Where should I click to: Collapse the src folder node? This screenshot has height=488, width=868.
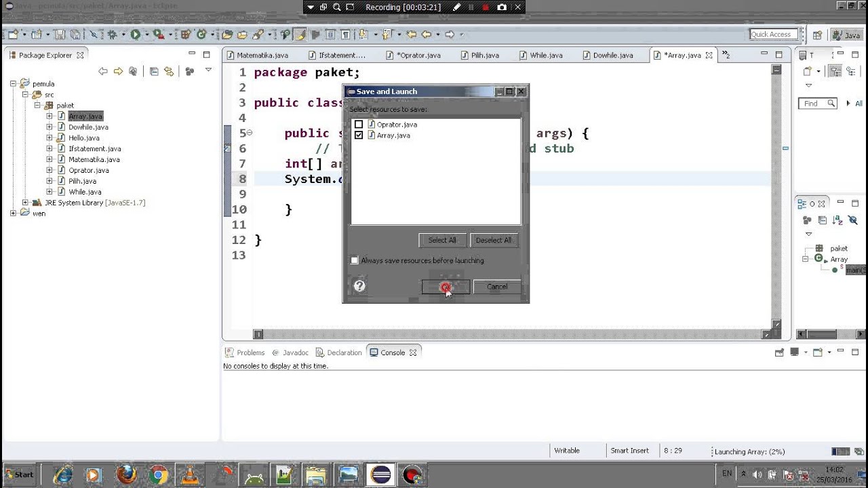pyautogui.click(x=26, y=95)
